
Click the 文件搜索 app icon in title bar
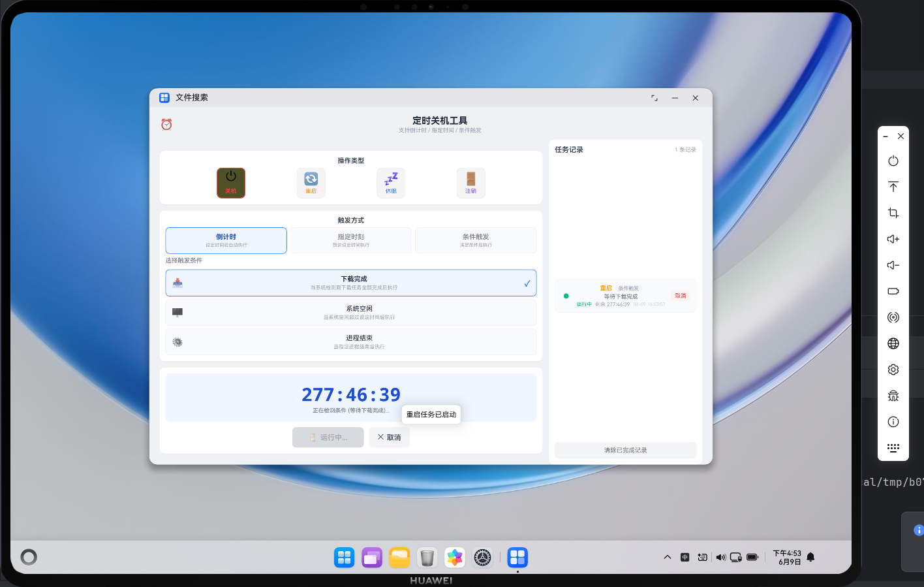(164, 97)
